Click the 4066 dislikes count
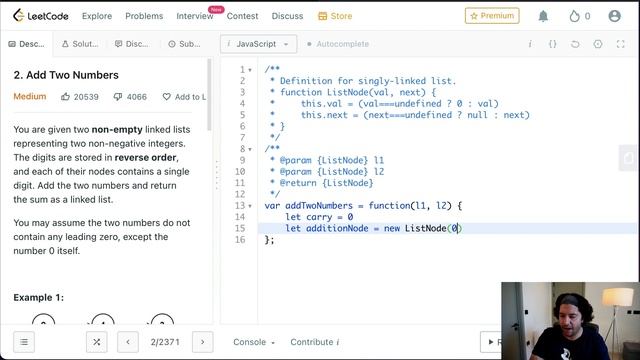 [137, 97]
